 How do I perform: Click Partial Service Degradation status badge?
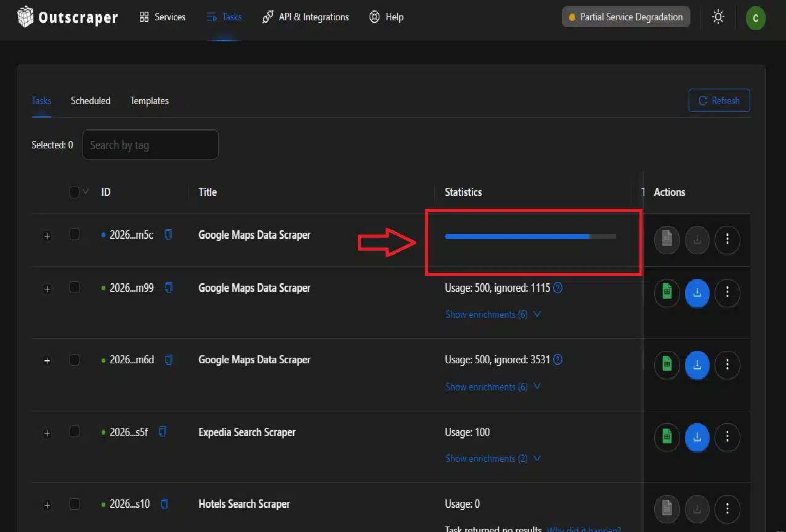(x=625, y=17)
